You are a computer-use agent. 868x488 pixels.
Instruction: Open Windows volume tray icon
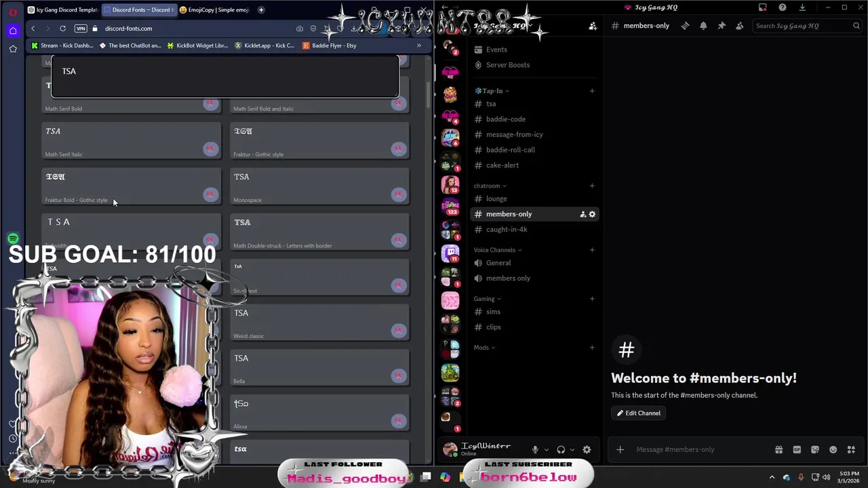tap(827, 477)
